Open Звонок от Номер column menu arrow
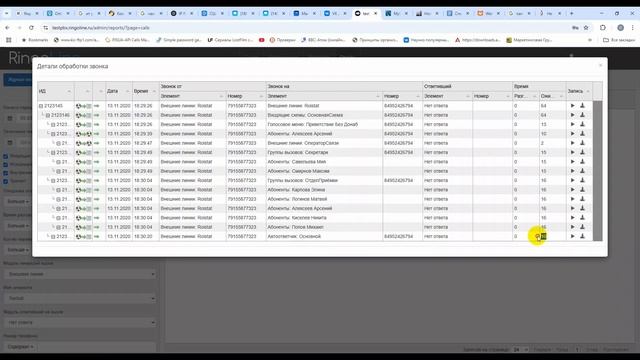Screen dimensions: 640x360 [x=261, y=96]
